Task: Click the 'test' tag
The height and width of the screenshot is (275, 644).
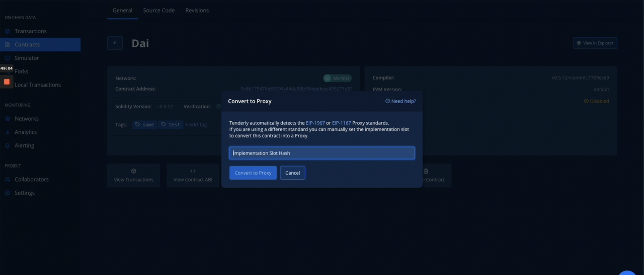Action: tap(171, 125)
